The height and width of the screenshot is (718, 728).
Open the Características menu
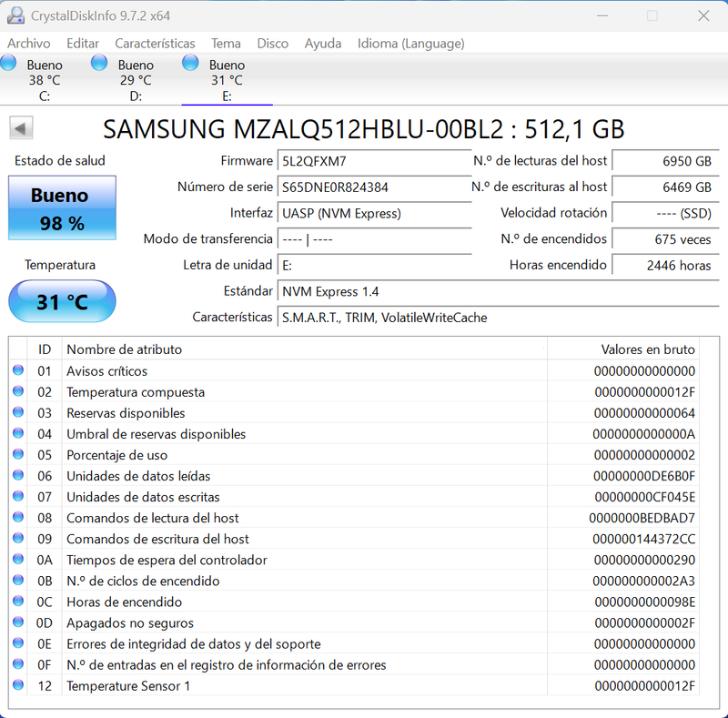(155, 43)
